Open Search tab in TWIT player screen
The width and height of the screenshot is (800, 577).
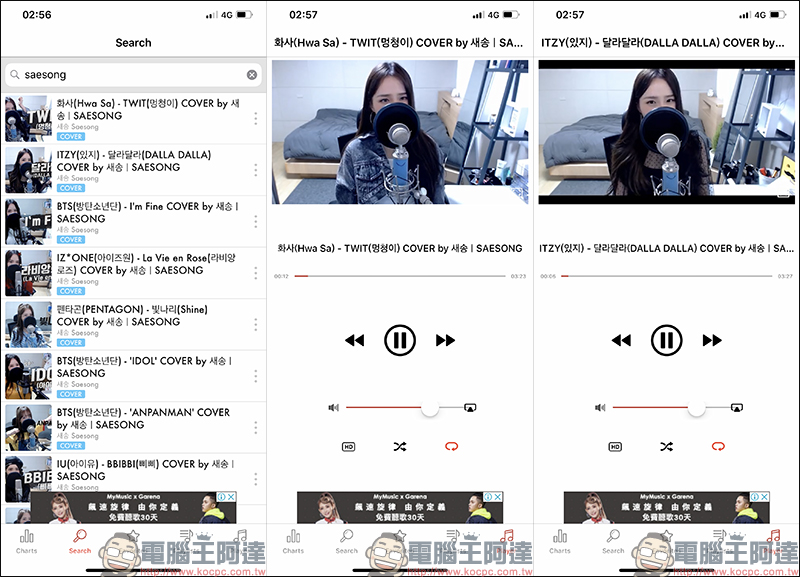pyautogui.click(x=346, y=542)
